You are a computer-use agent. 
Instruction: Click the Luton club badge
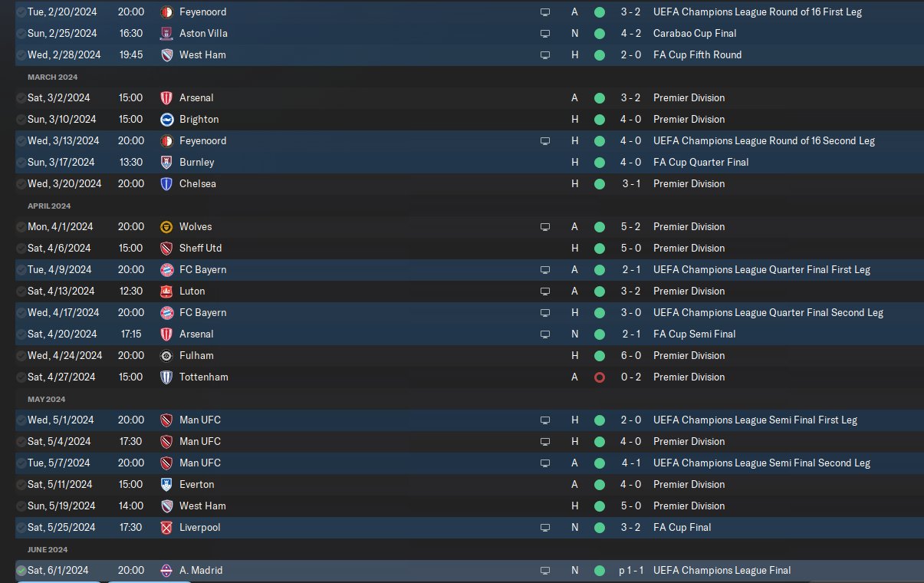pyautogui.click(x=166, y=291)
